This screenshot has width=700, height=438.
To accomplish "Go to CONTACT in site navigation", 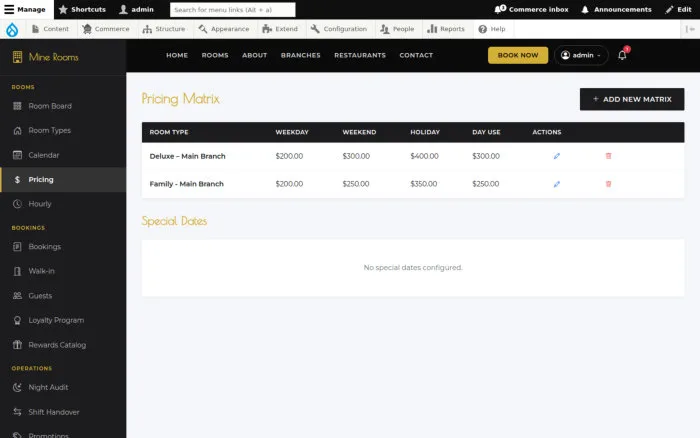I will [x=416, y=55].
